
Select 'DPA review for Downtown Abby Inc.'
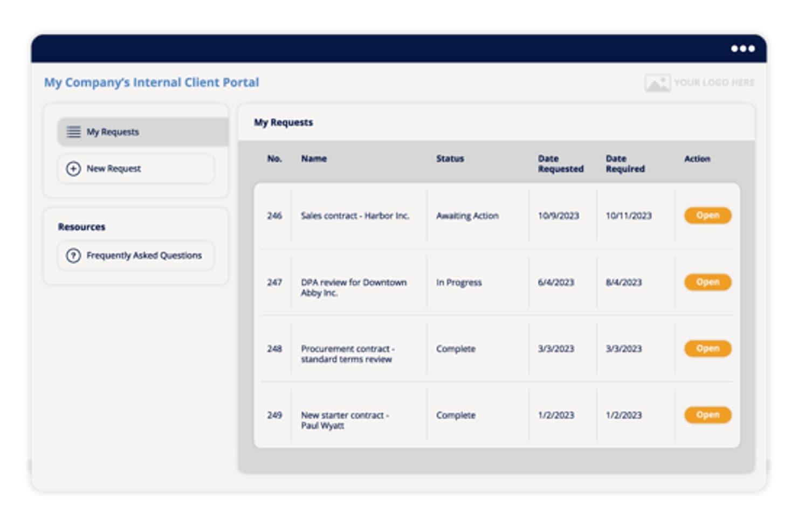pos(354,287)
